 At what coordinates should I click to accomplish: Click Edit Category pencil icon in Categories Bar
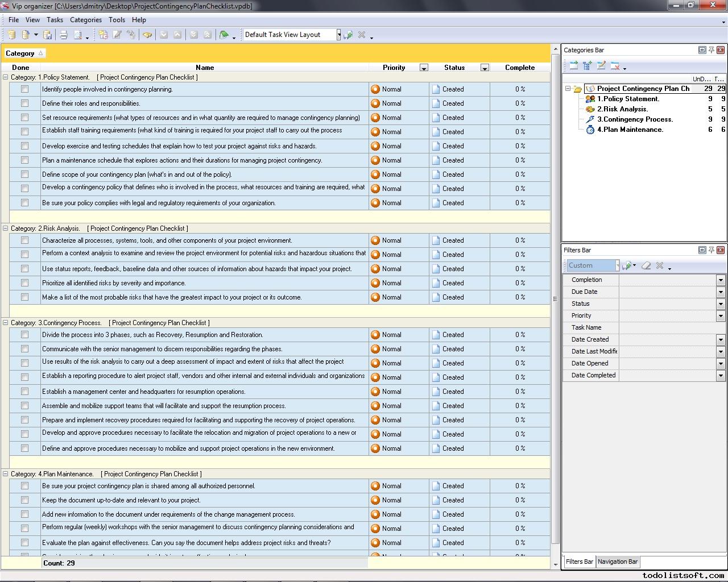[601, 66]
